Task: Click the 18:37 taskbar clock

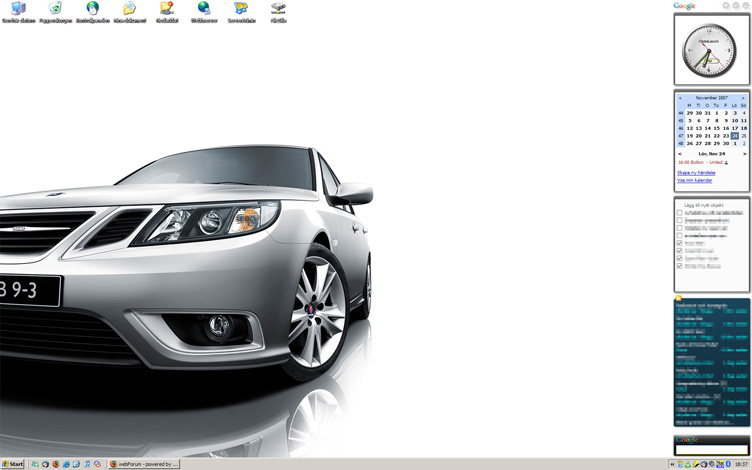Action: (741, 464)
